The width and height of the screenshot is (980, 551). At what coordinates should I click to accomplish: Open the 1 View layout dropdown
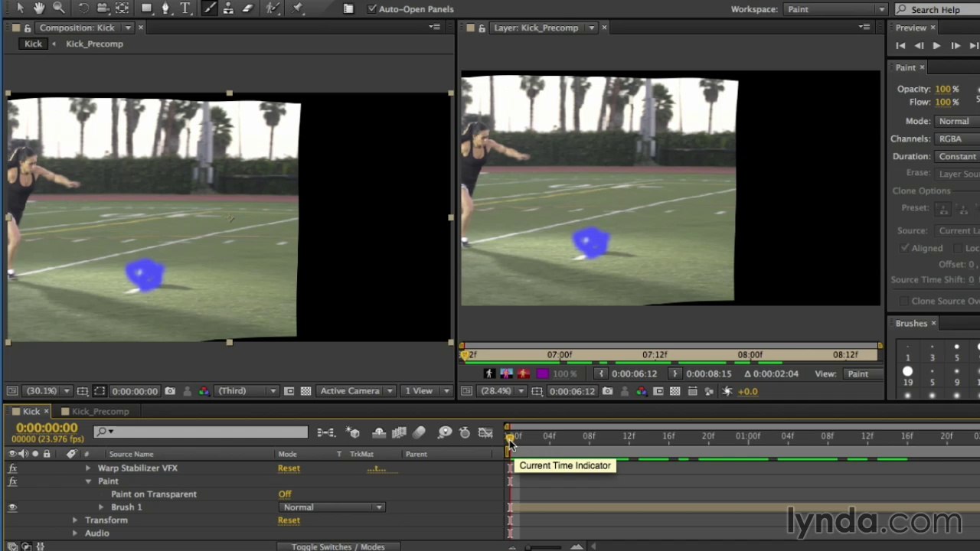coord(426,391)
